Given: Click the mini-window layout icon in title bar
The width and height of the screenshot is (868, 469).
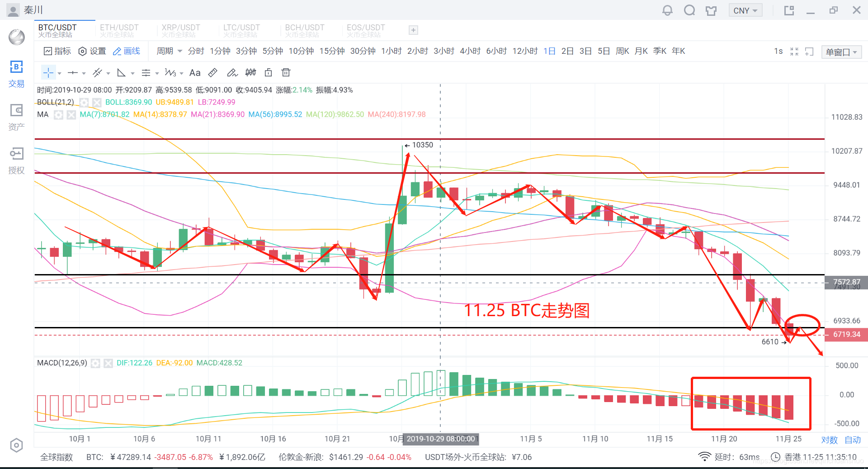Looking at the screenshot, I should 789,10.
